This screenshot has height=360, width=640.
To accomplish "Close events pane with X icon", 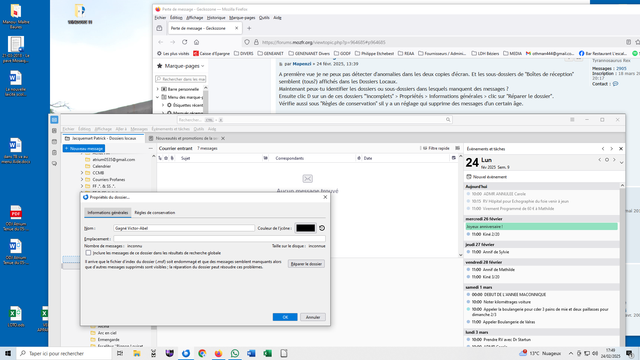I will click(621, 149).
